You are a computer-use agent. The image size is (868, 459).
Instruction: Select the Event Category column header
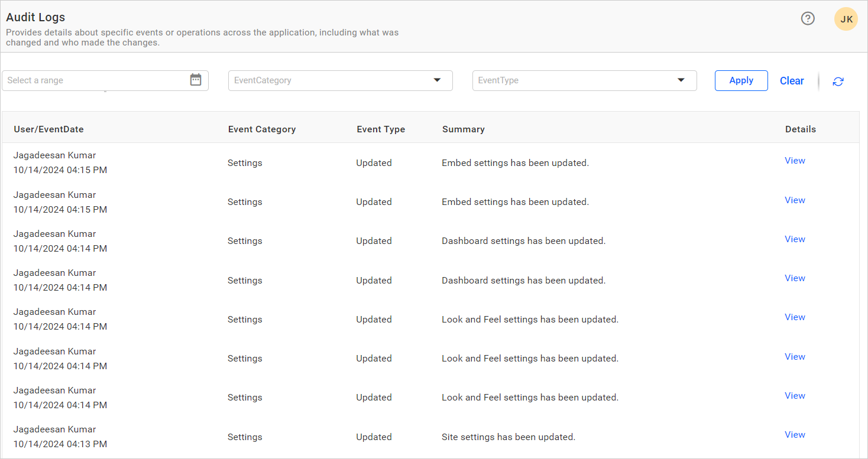pos(262,129)
